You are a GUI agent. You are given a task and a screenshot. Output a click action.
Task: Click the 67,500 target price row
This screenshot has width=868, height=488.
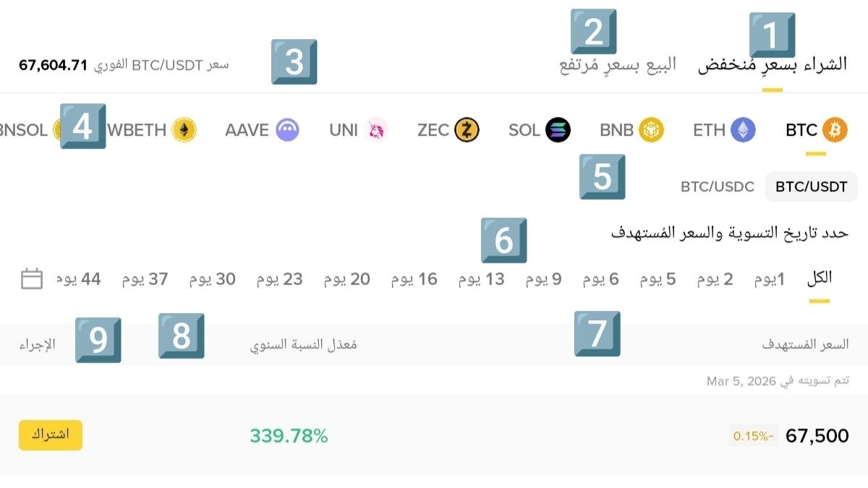pyautogui.click(x=434, y=435)
